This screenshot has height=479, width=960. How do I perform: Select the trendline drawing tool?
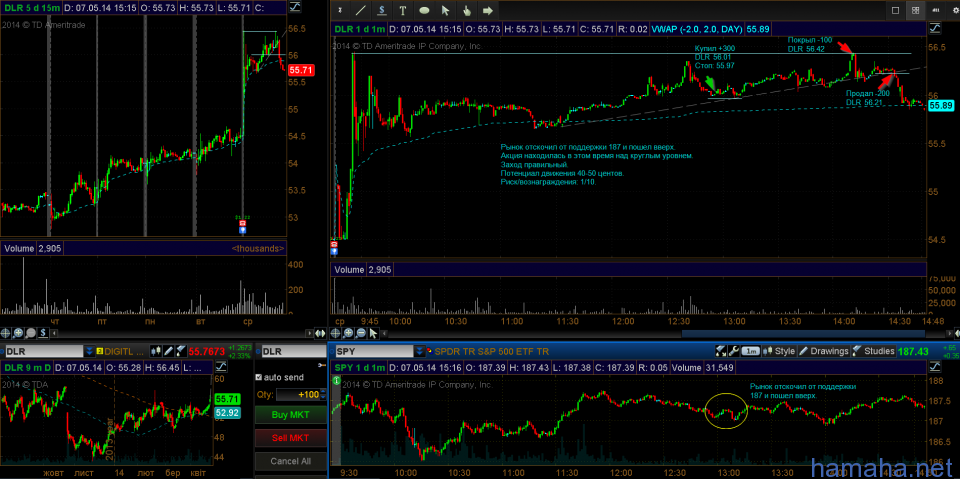(362, 10)
